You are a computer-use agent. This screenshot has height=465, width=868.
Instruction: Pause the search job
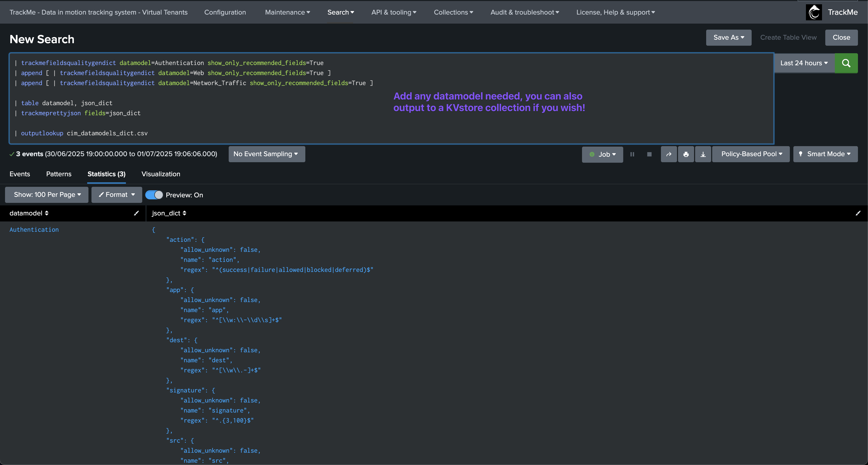pos(632,154)
